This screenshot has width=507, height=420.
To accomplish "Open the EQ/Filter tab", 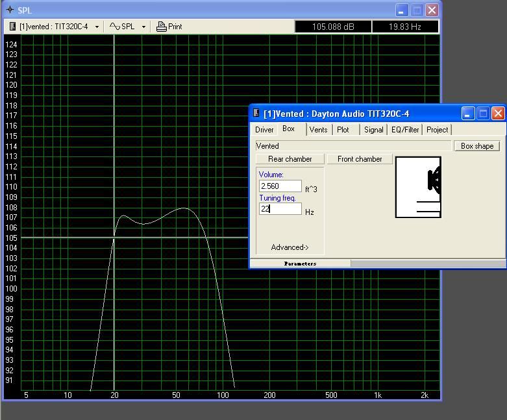I will point(405,130).
